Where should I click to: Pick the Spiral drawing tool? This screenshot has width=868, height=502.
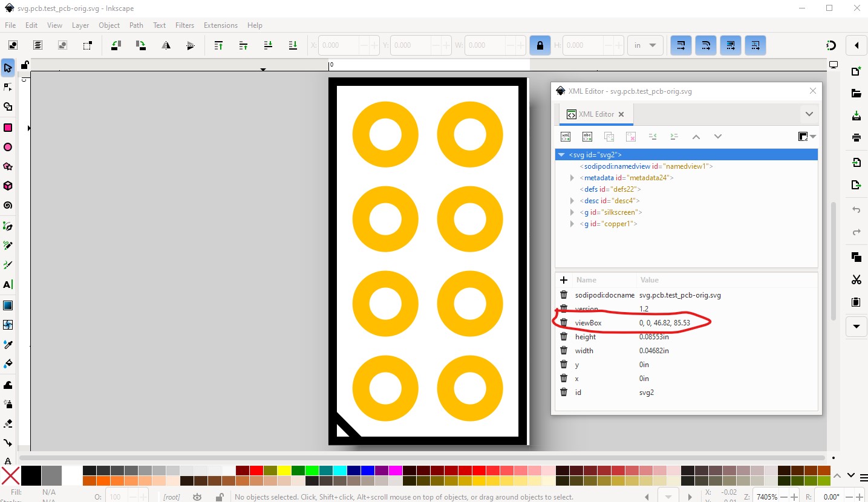pyautogui.click(x=8, y=206)
